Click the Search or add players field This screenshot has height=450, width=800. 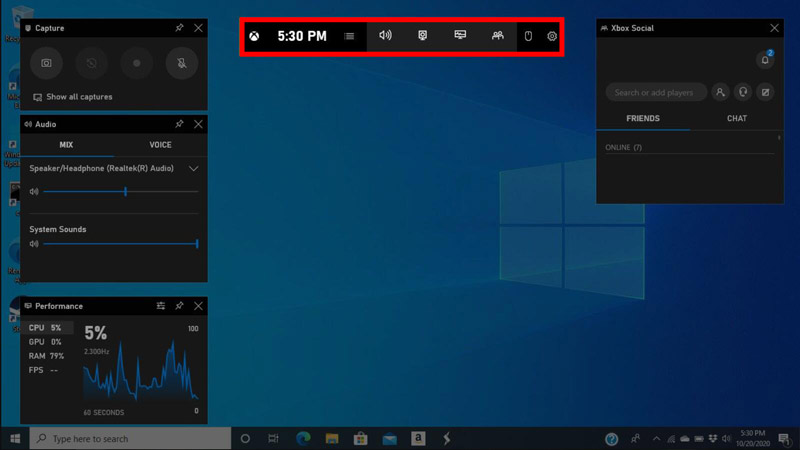coord(655,92)
